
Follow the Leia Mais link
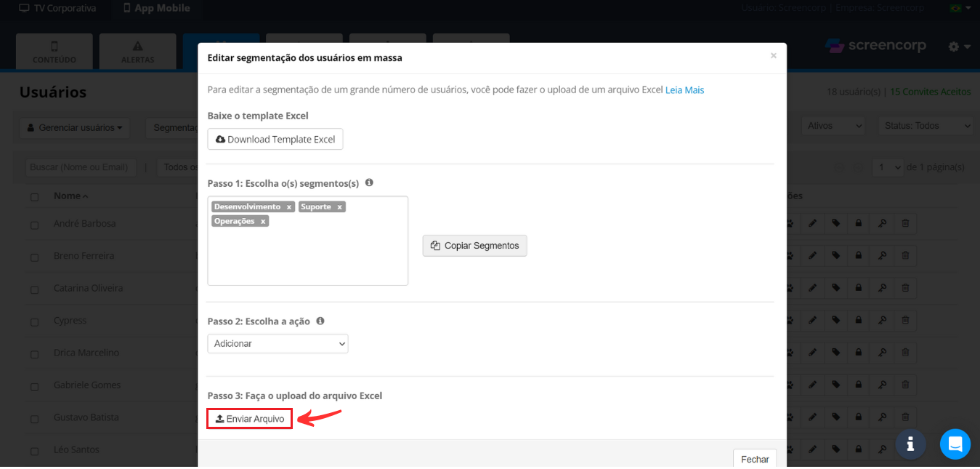coord(684,90)
